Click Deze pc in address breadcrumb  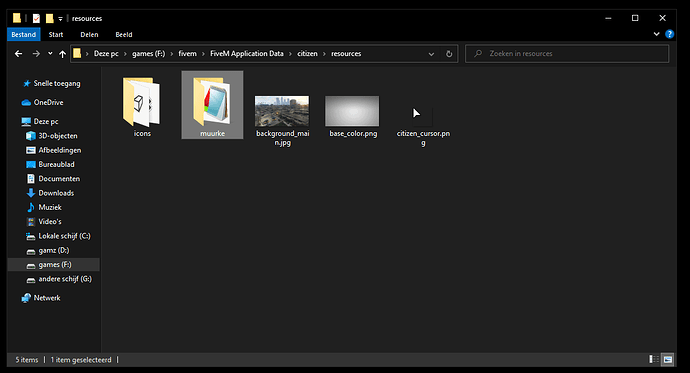coord(106,54)
